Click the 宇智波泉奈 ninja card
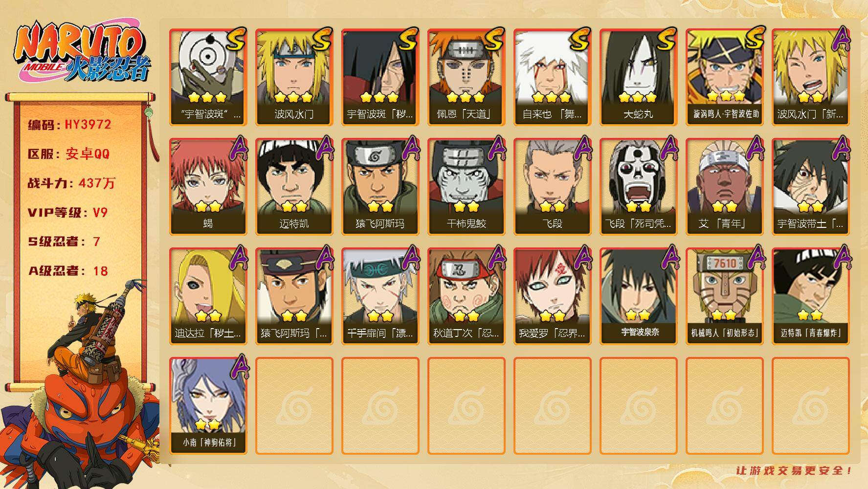This screenshot has height=489, width=868. (638, 296)
